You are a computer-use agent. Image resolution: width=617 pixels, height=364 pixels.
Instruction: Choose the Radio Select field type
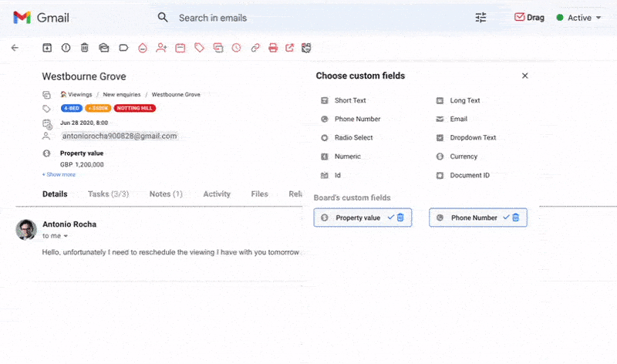point(353,138)
